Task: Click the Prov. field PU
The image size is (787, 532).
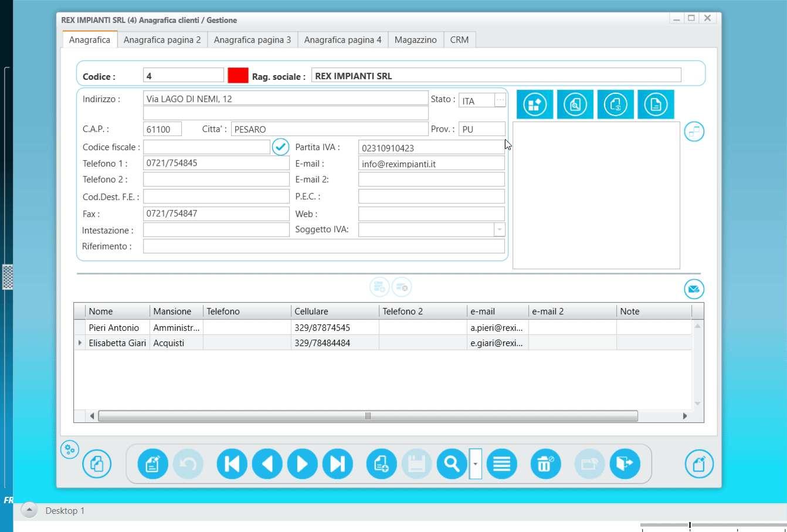Action: tap(482, 129)
